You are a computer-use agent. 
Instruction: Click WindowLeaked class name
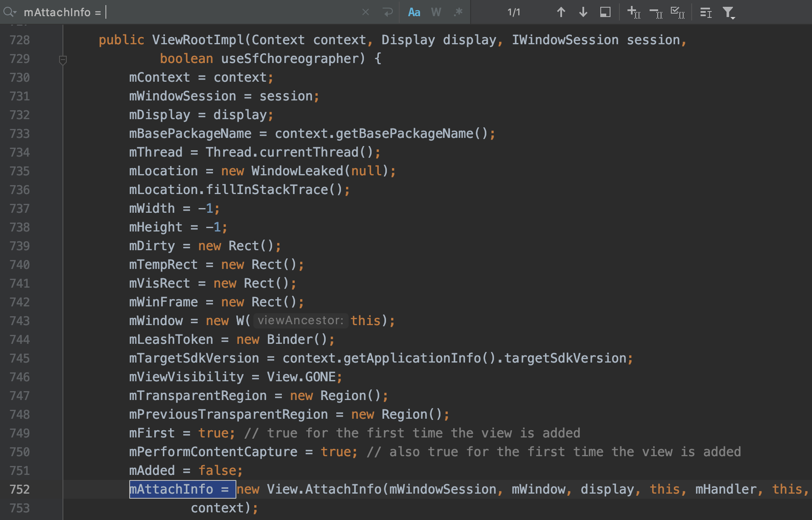(x=297, y=171)
